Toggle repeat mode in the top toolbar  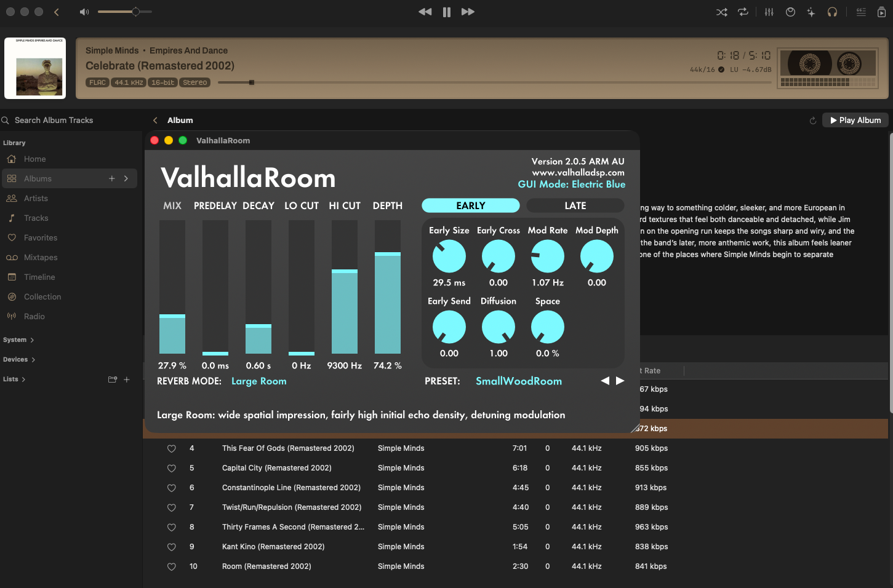click(743, 12)
